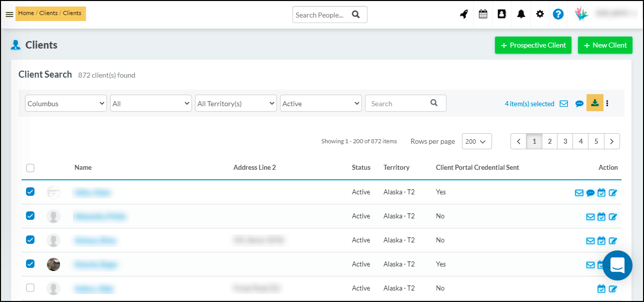Check the fifth client row checkbox
The height and width of the screenshot is (302, 644).
[30, 288]
